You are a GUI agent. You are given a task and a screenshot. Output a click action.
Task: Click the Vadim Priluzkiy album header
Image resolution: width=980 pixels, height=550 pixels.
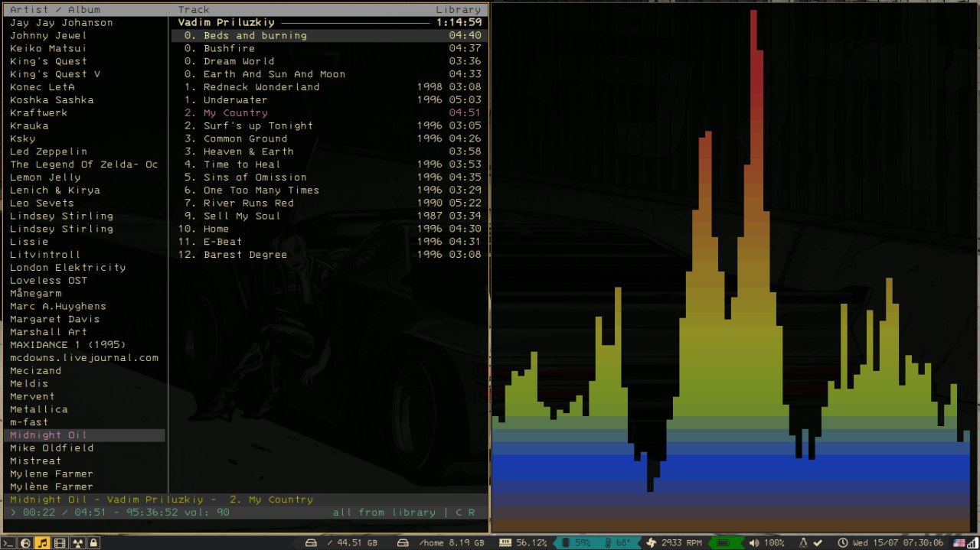click(x=227, y=23)
